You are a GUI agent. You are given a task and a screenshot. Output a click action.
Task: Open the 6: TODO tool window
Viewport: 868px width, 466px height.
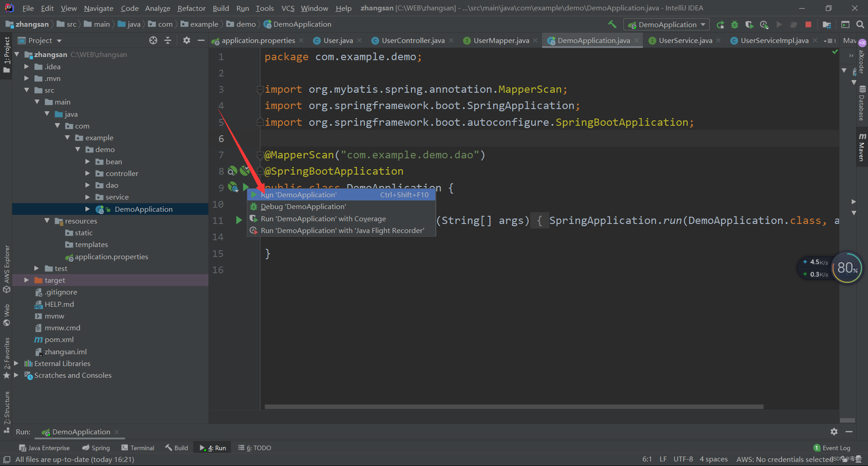(x=255, y=448)
